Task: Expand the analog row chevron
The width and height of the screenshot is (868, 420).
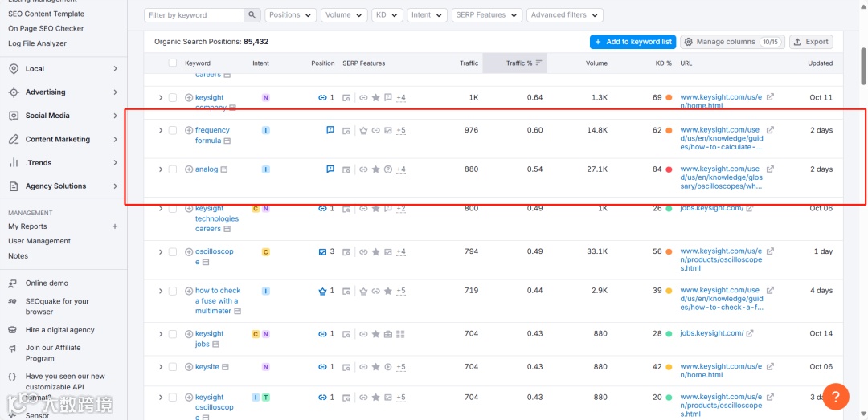Action: coord(161,169)
